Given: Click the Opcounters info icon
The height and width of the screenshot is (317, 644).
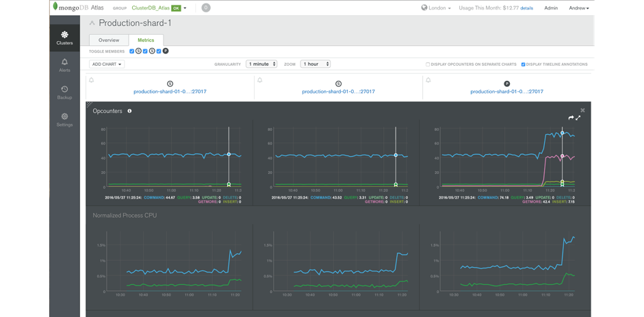Looking at the screenshot, I should coord(129,111).
